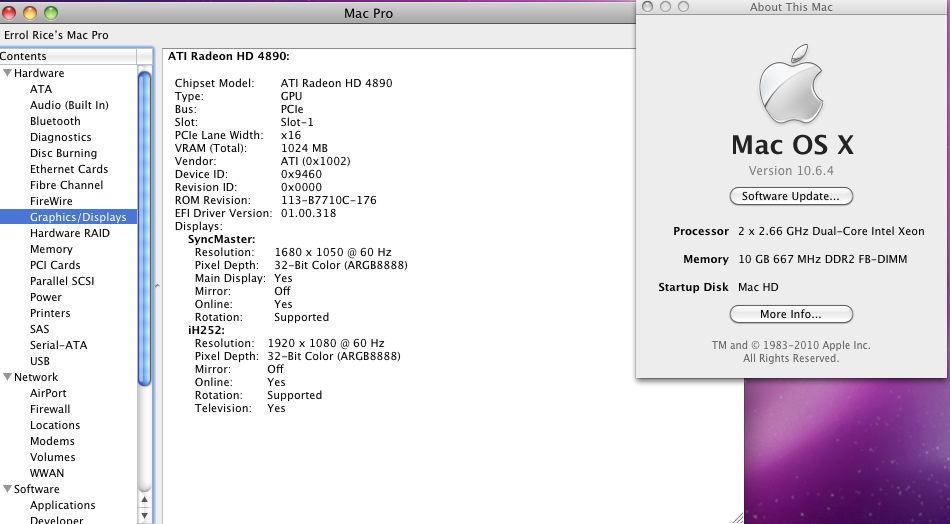Select Audio (Built In) item

tap(69, 105)
